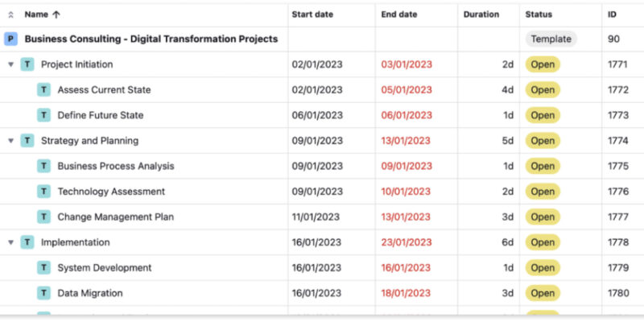The image size is (644, 322).
Task: Click the T icon beside Define Future State
Action: pyautogui.click(x=43, y=115)
